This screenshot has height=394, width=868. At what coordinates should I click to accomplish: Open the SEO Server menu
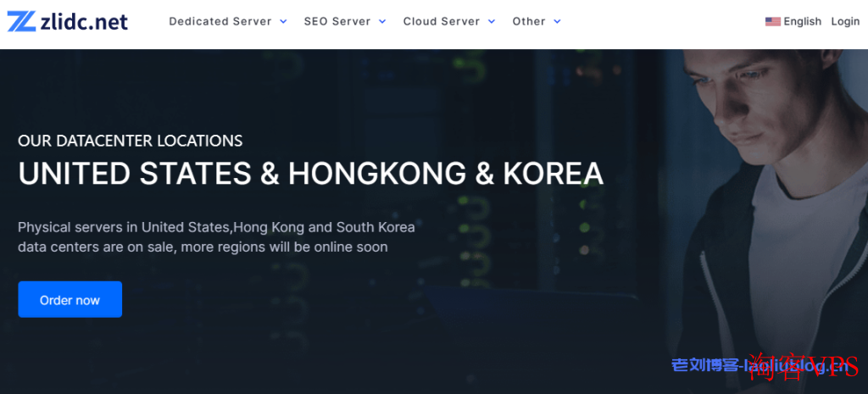pyautogui.click(x=337, y=21)
